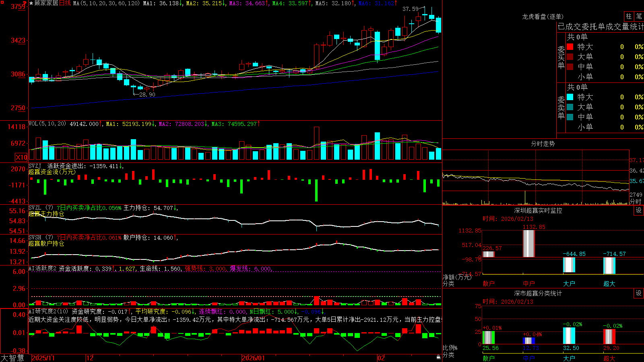644x362 pixels.
Task: Click the 32.50 大户 bar in the classification chart
Action: click(569, 336)
